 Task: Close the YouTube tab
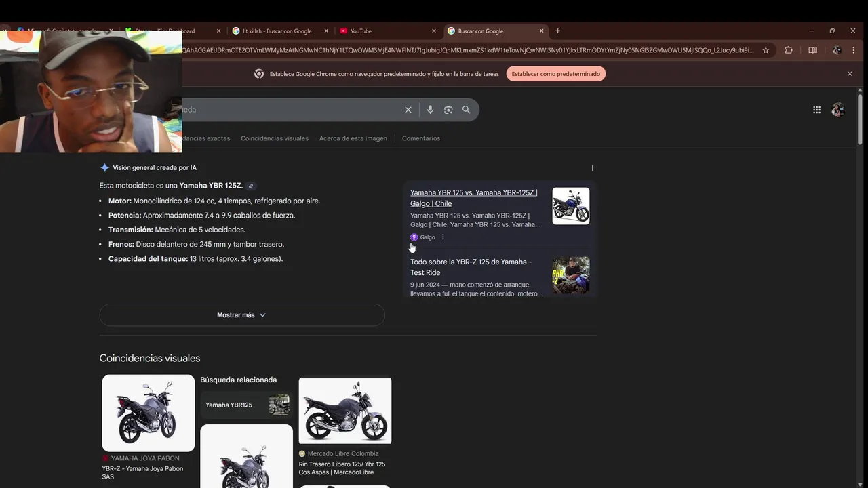pos(434,30)
